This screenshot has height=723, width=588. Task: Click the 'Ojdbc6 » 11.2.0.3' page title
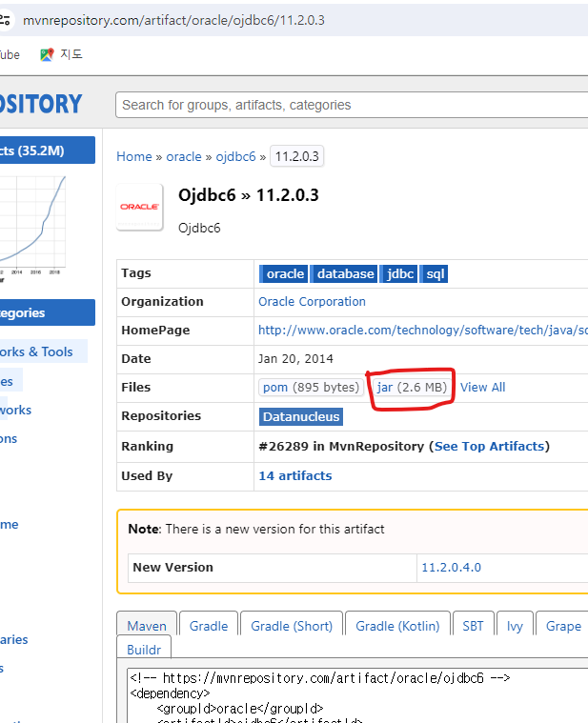click(x=249, y=195)
